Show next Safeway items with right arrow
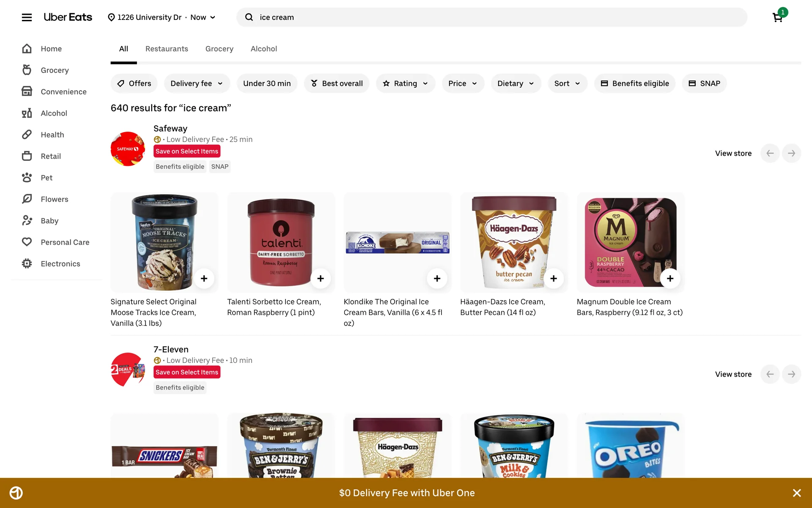Viewport: 812px width, 508px height. click(791, 153)
